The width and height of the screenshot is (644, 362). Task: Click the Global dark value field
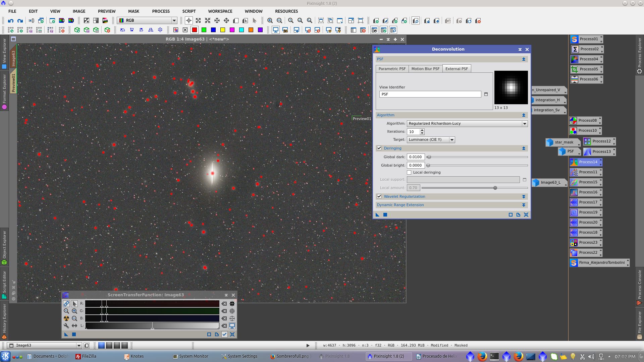[x=416, y=157]
